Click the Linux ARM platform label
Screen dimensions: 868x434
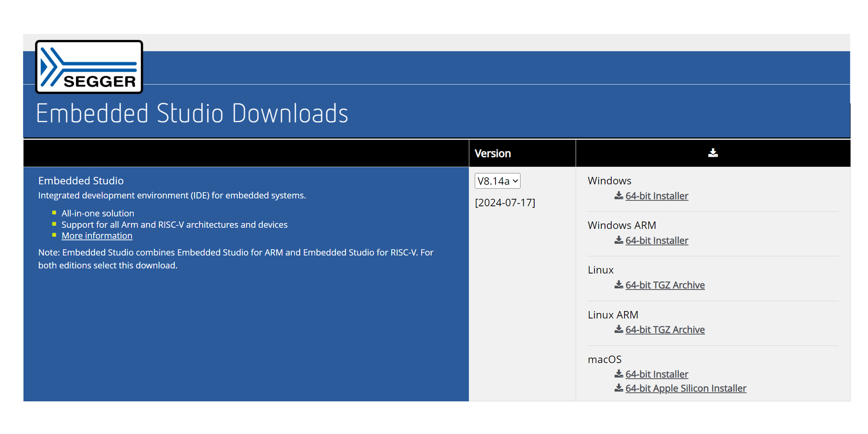tap(613, 314)
